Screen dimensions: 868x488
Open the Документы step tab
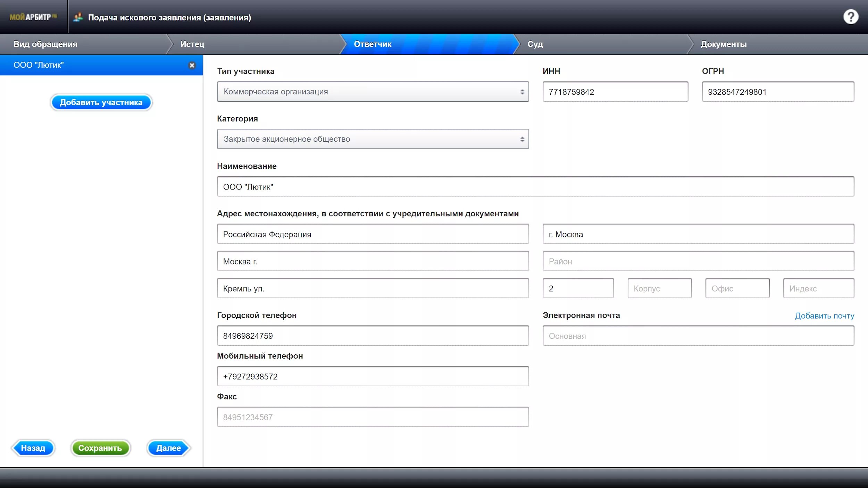coord(723,44)
